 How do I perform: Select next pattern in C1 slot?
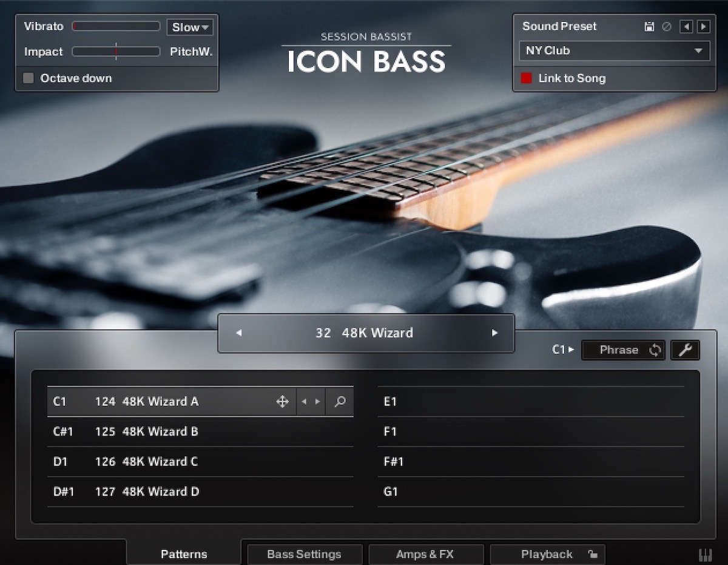coord(318,402)
